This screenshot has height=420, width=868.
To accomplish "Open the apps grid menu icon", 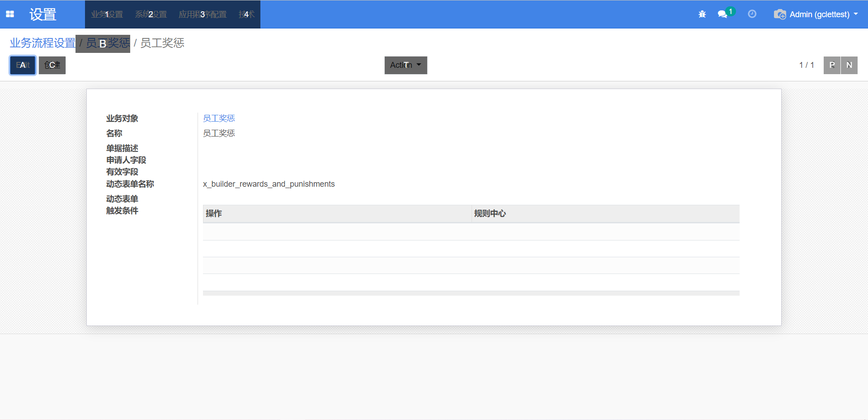I will coord(10,14).
